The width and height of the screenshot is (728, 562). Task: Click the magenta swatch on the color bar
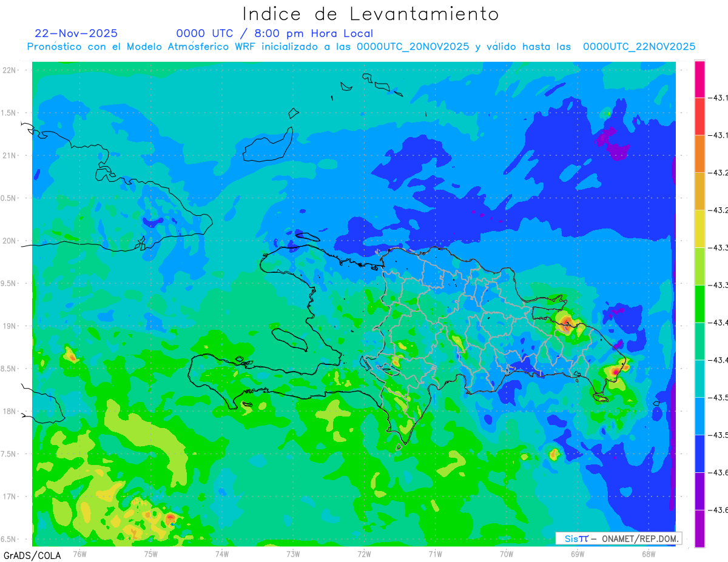[x=699, y=79]
